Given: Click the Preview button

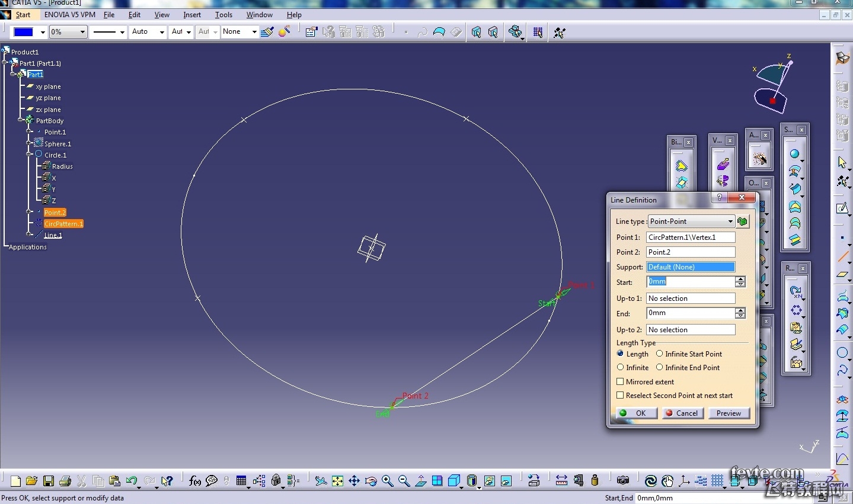Looking at the screenshot, I should point(729,413).
